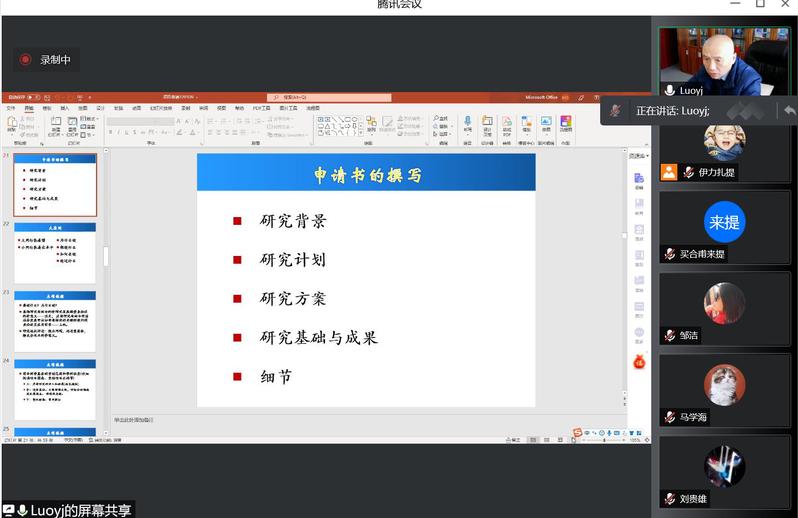Toggle the mic icon on 刘贵雄's tile
Viewport: 798px width, 518px height.
(x=670, y=498)
